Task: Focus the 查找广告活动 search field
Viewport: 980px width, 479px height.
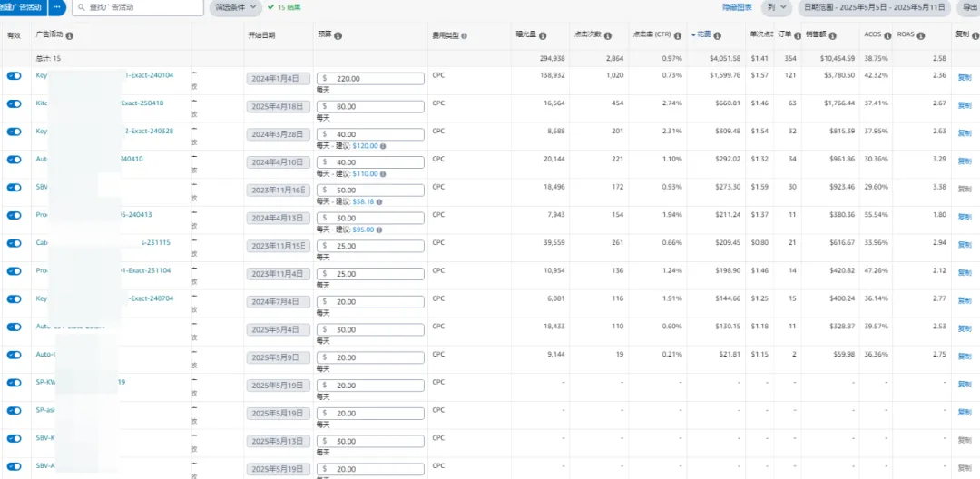Action: click(x=138, y=7)
